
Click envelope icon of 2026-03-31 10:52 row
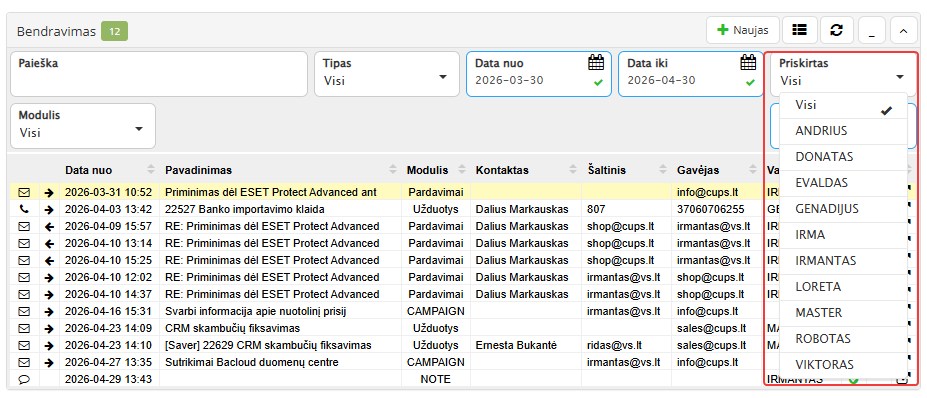click(24, 192)
